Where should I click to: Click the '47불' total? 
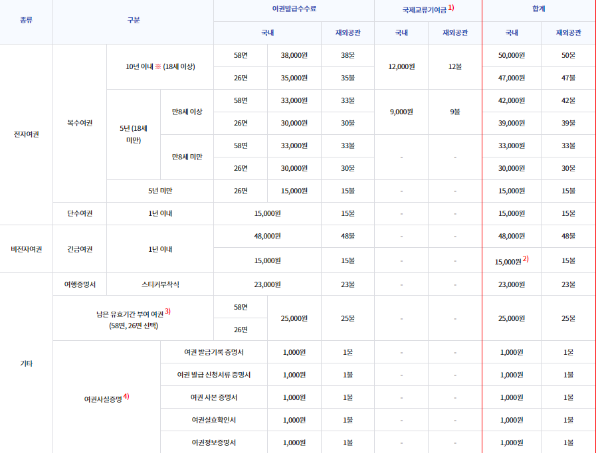(568, 78)
